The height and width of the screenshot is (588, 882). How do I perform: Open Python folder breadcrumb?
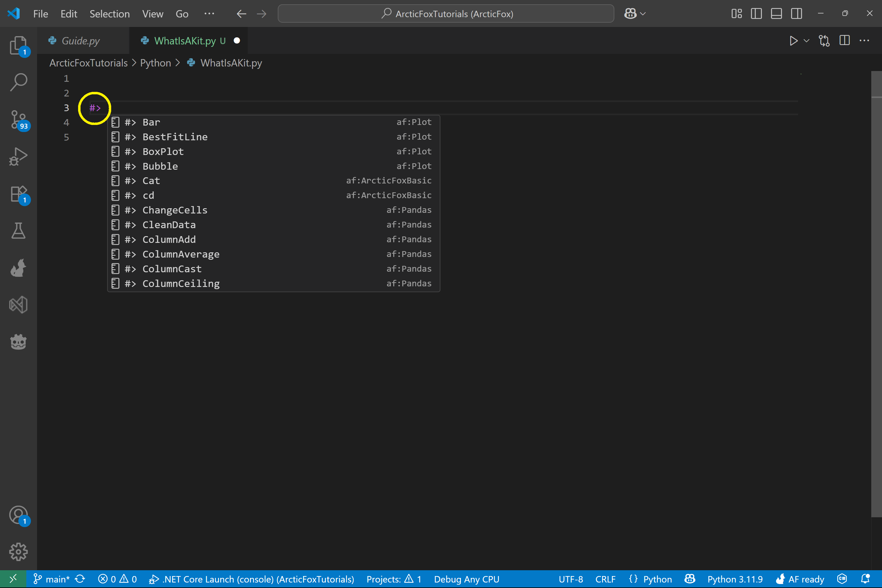point(155,63)
